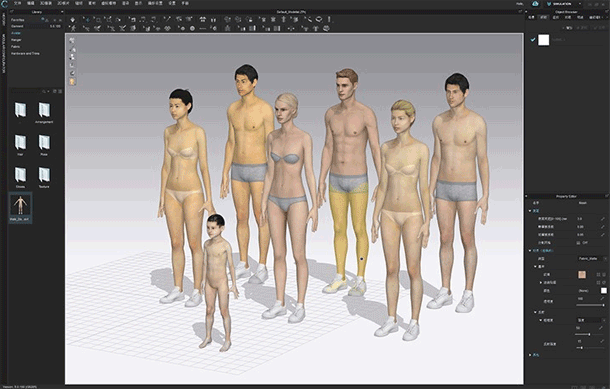Click the pencil edit icon beside value 3.0
The width and height of the screenshot is (610, 389).
click(603, 219)
